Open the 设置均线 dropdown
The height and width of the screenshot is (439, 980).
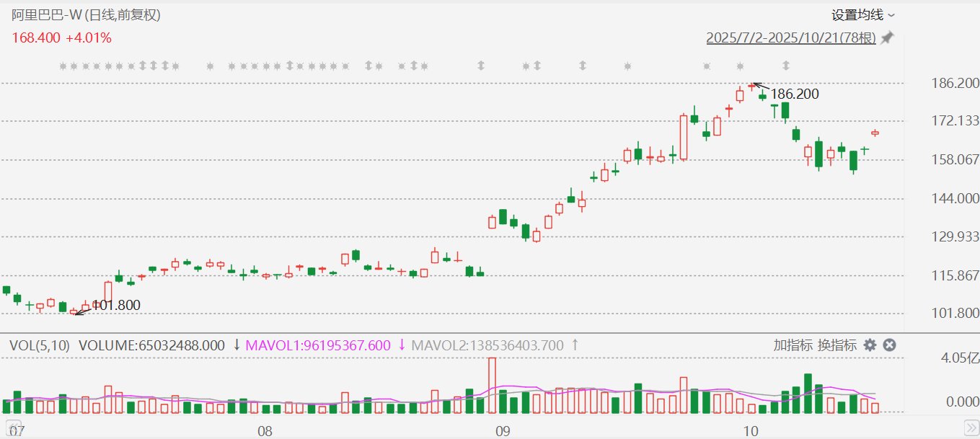point(862,14)
